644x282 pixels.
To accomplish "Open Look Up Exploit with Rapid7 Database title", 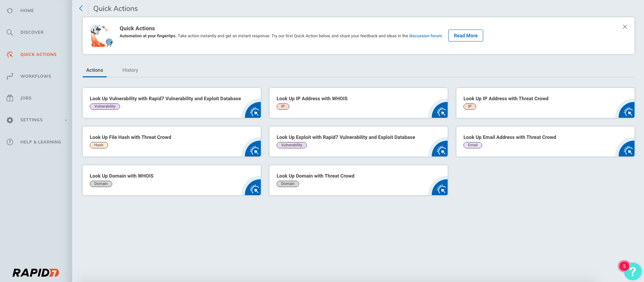I will [346, 137].
